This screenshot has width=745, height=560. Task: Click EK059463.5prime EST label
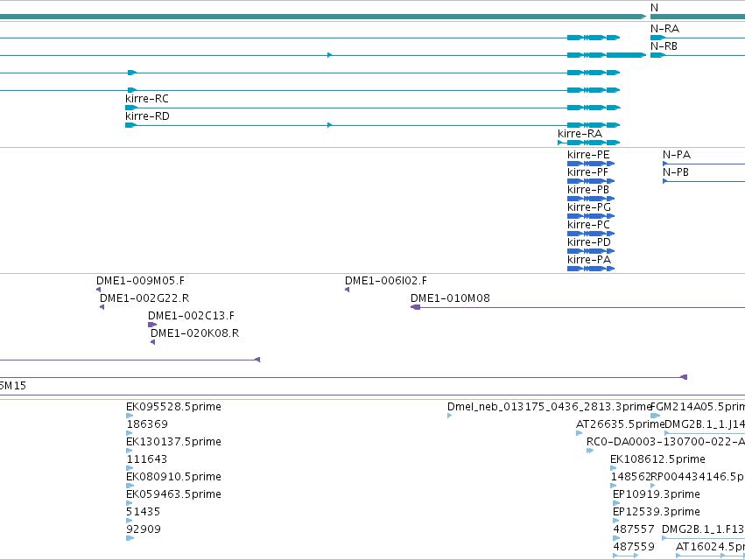pos(173,494)
